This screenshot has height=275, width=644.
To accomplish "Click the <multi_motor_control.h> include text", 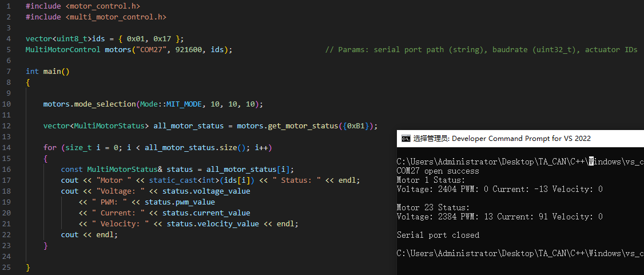I will pos(116,17).
